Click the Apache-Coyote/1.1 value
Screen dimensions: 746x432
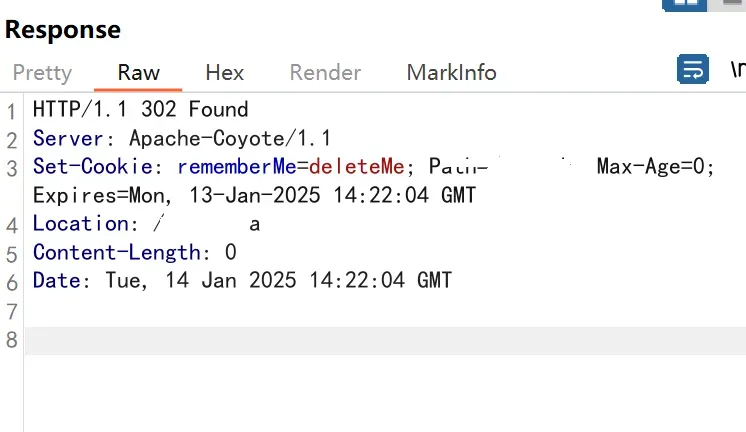tap(230, 138)
